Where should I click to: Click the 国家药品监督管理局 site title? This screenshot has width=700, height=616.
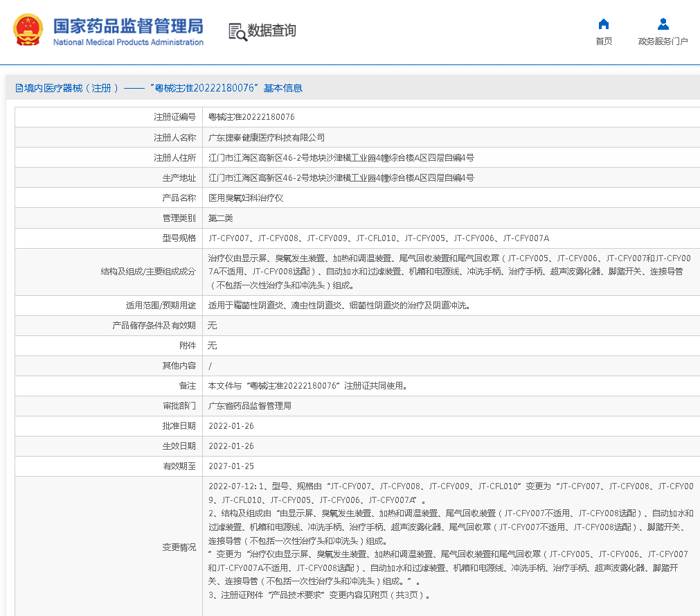click(128, 26)
